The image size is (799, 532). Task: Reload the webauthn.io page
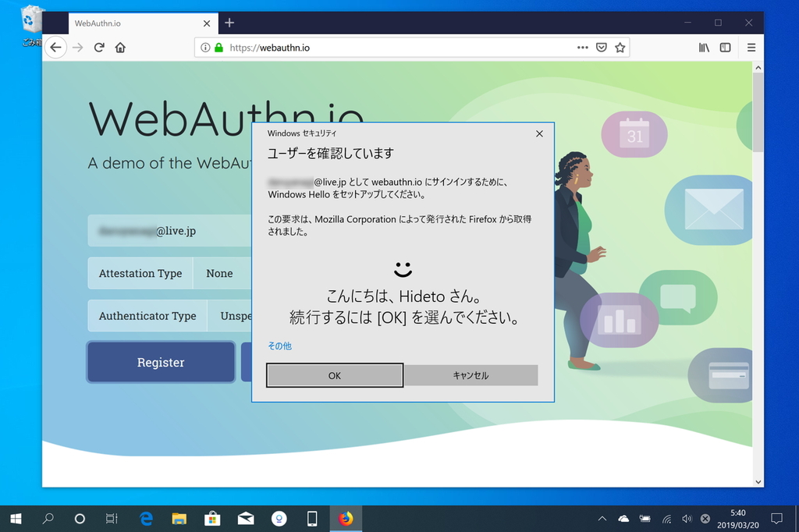click(x=99, y=48)
